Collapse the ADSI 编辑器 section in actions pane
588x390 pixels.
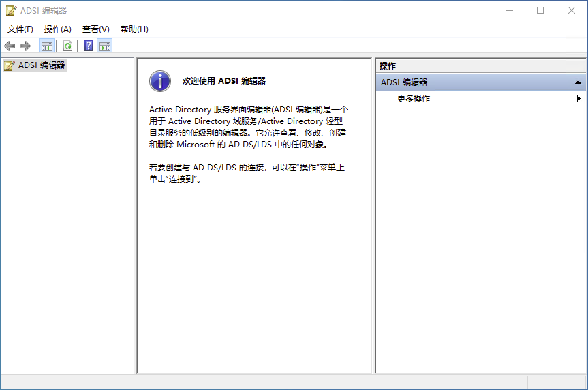pyautogui.click(x=578, y=82)
